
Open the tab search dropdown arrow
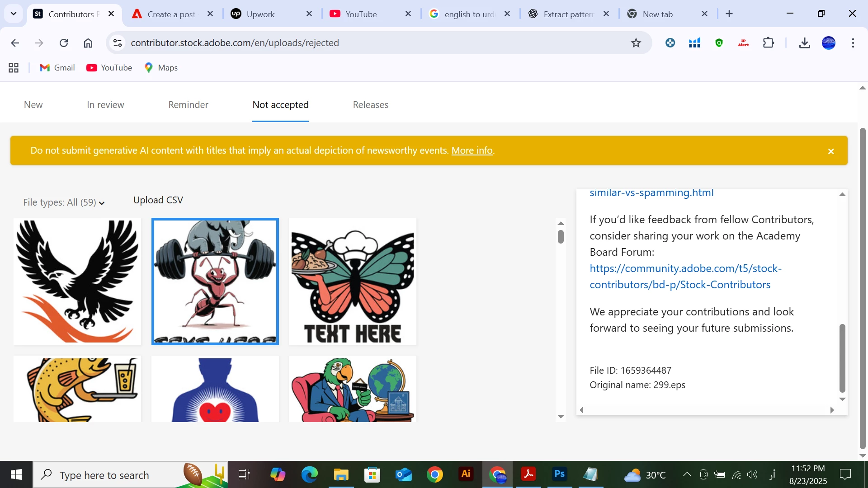pos(14,14)
